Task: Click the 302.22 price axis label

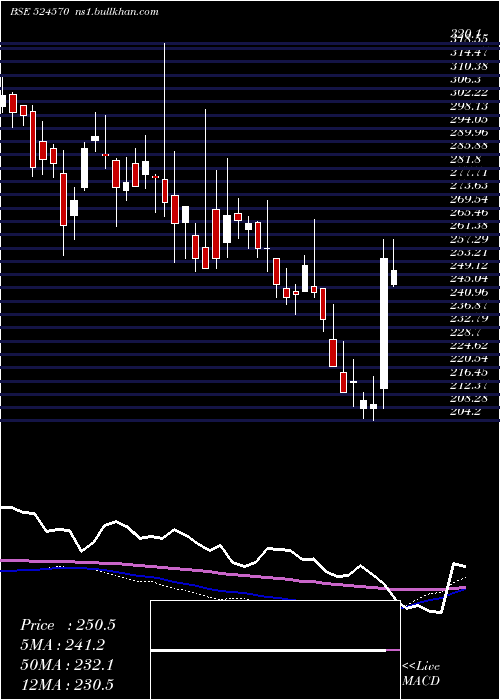Action: pos(468,93)
